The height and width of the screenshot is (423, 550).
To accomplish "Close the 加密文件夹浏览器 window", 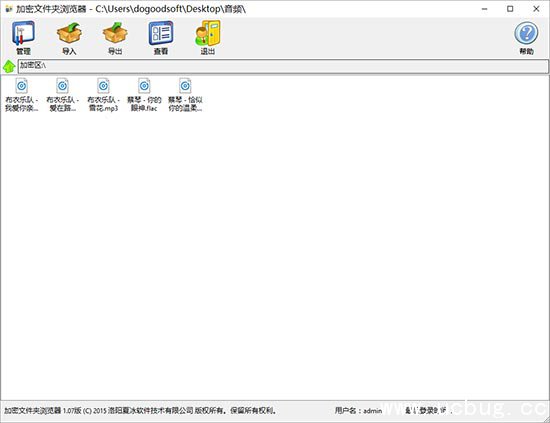I will pos(536,9).
